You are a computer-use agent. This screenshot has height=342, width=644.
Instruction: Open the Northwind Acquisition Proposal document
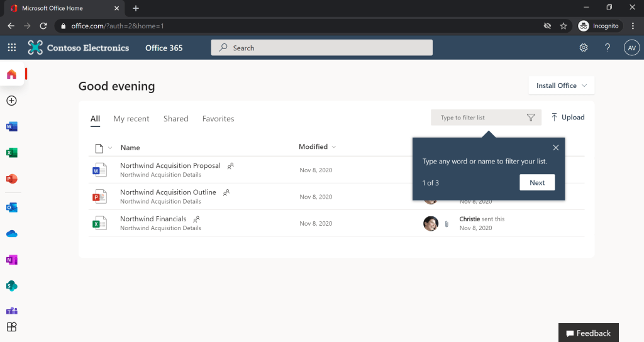170,166
